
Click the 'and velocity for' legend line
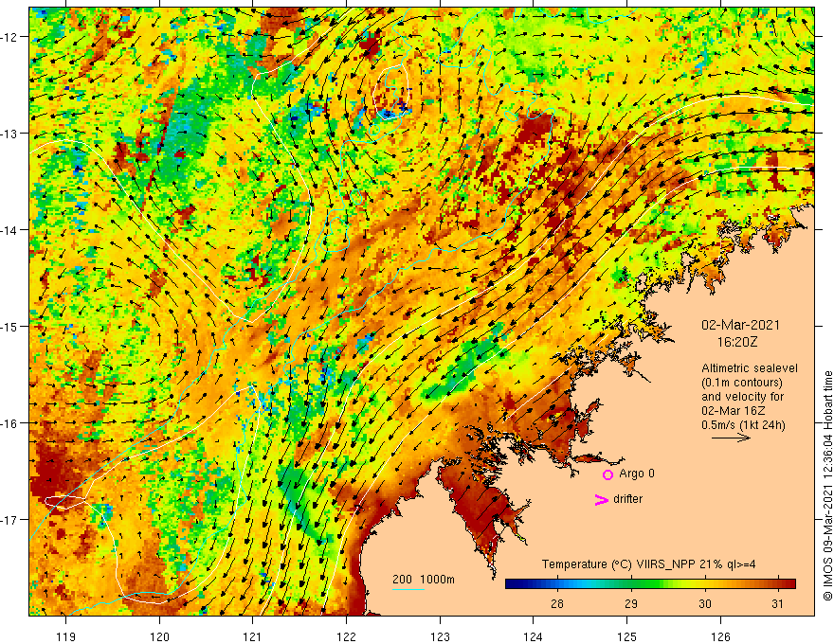(x=742, y=397)
